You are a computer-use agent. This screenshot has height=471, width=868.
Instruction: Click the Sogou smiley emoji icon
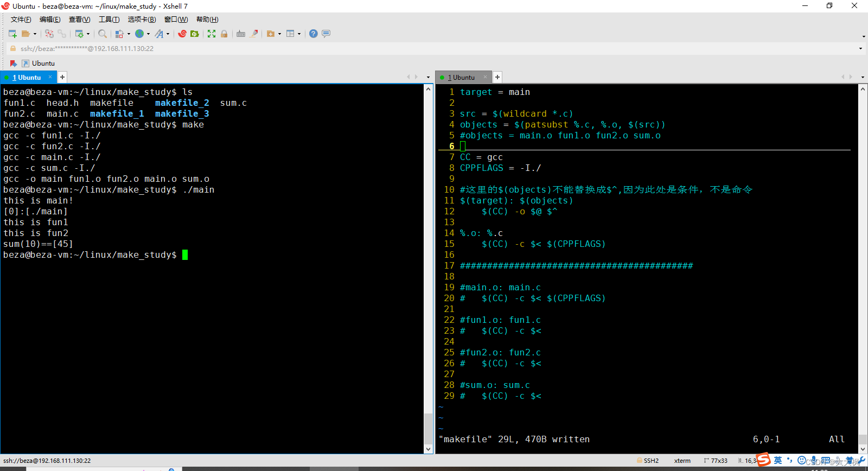[802, 460]
